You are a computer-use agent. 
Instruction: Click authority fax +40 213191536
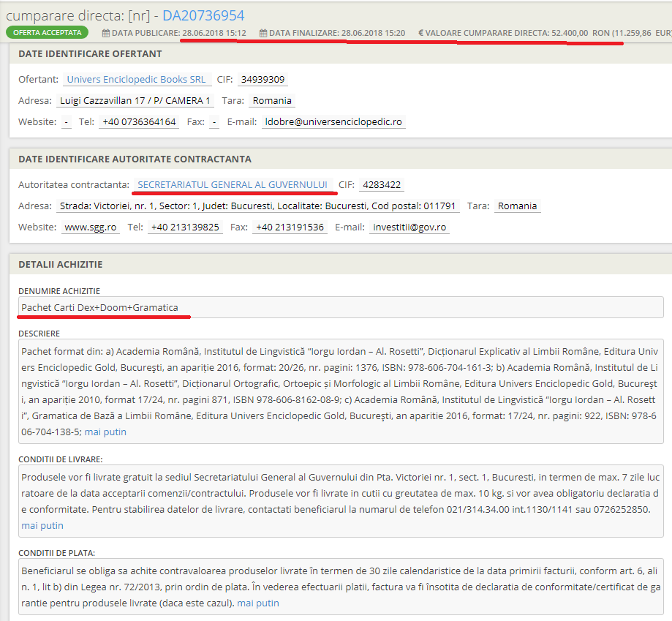click(x=290, y=227)
